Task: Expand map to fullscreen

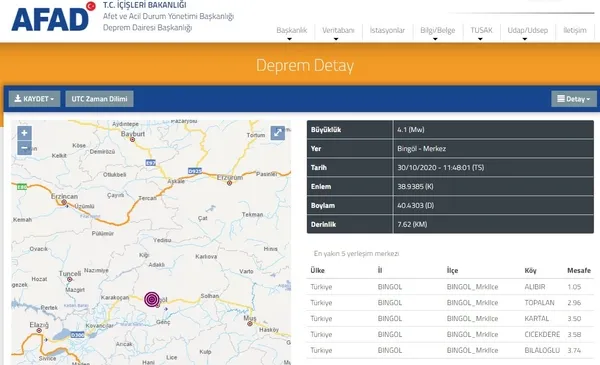Action: point(277,133)
